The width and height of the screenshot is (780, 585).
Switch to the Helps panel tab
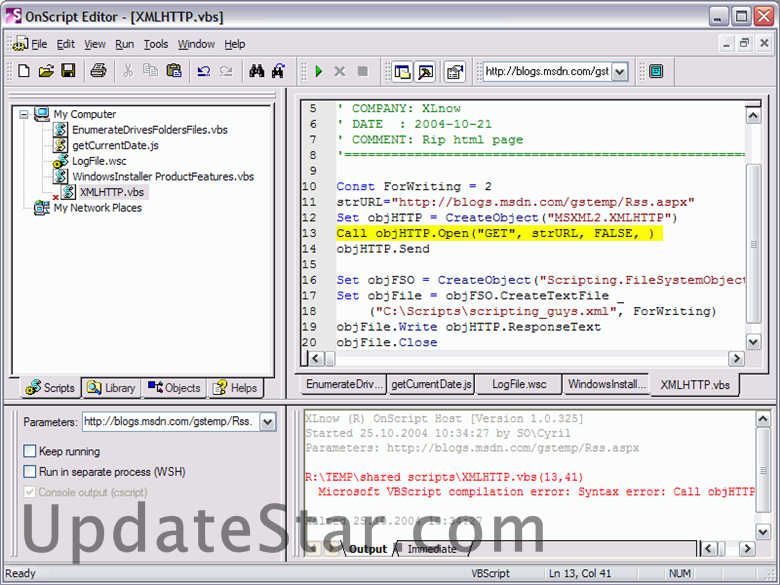tap(235, 388)
